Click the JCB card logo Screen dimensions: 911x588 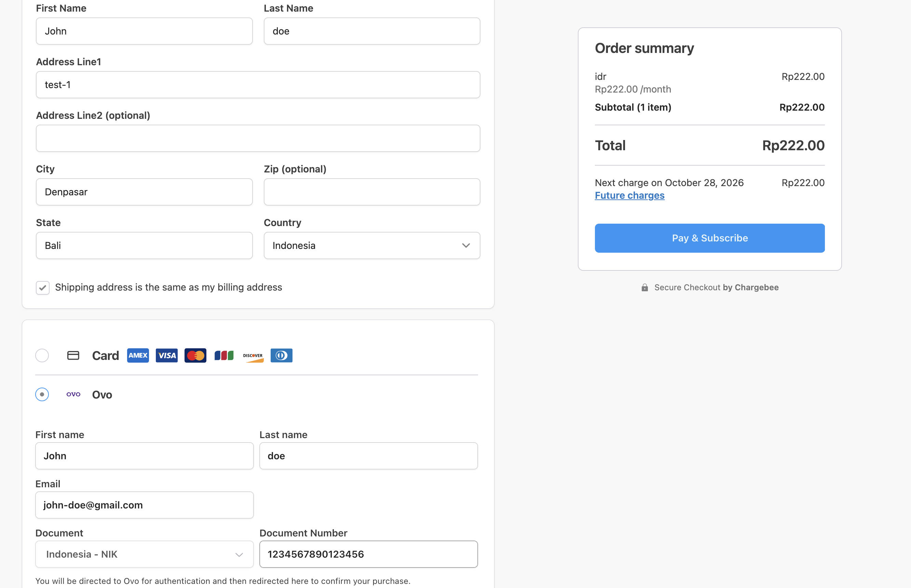[x=224, y=355]
